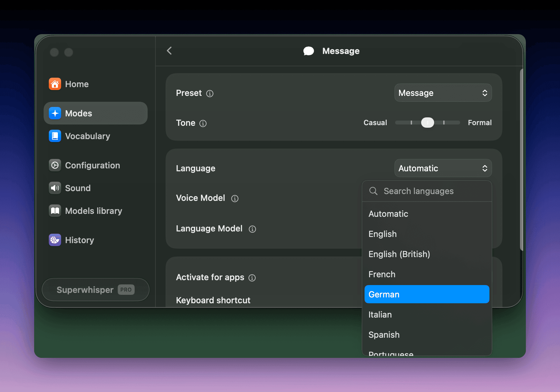The image size is (560, 392).
Task: Open the Vocabulary section label
Action: click(x=87, y=136)
